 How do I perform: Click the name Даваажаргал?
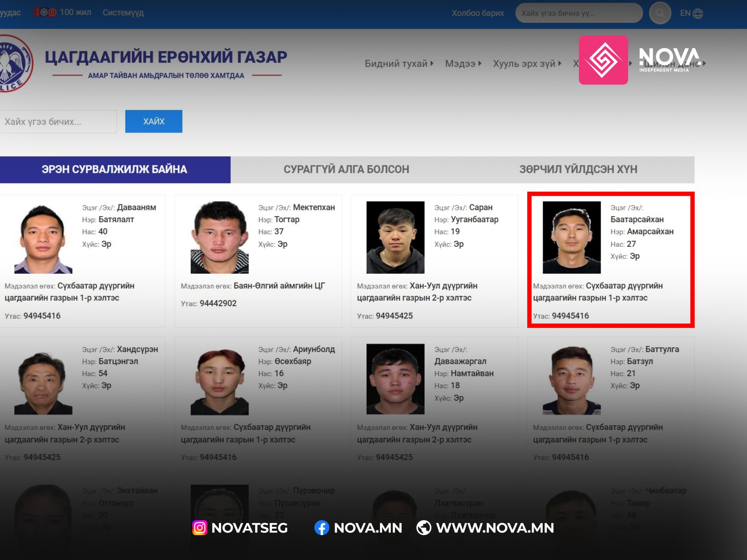coord(460,361)
